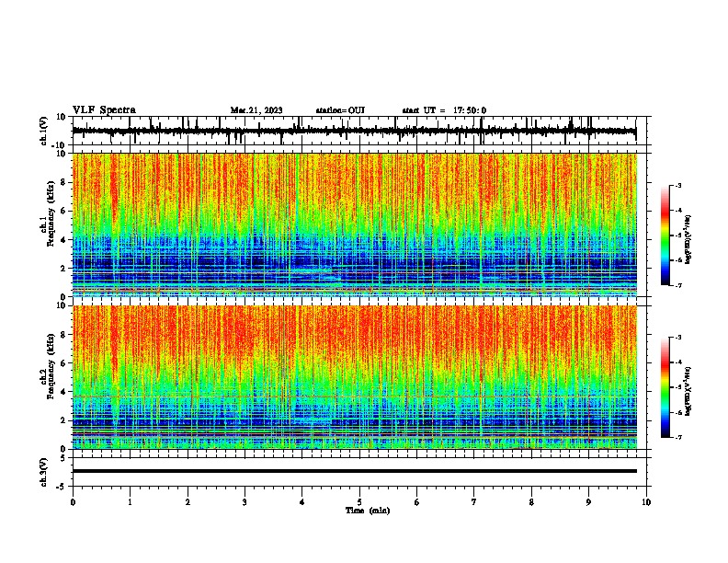728x563 pixels.
Task: Click the 6 kHz tick label on ch.2 spectrogram
Action: [x=63, y=363]
